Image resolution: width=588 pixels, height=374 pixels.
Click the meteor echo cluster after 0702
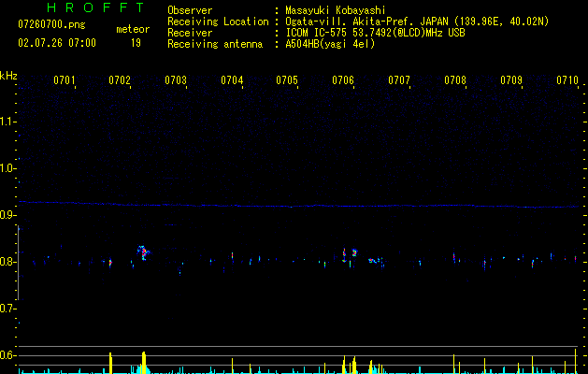pyautogui.click(x=143, y=252)
